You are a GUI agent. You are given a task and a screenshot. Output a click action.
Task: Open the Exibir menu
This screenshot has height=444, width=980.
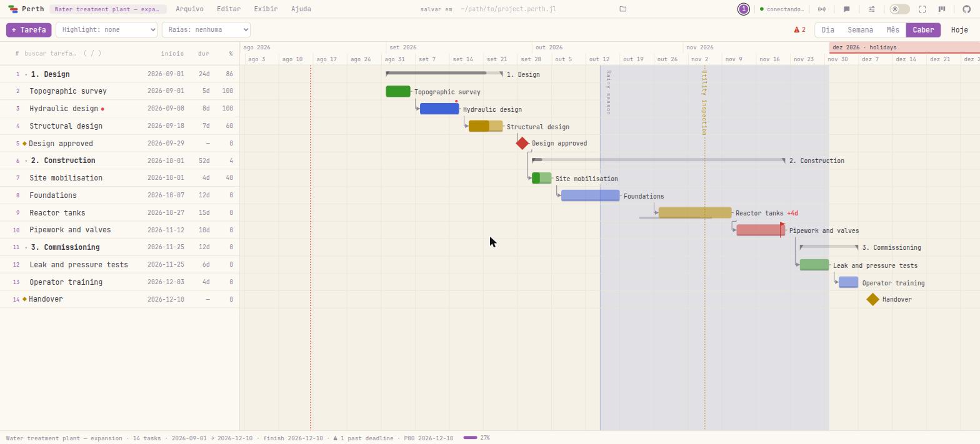pos(266,9)
